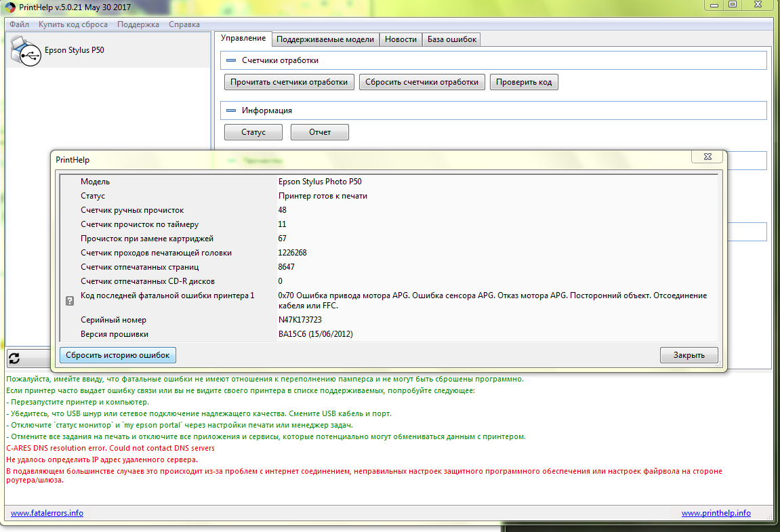Image resolution: width=780 pixels, height=532 pixels.
Task: Click the head pass count 1226268
Action: [x=293, y=253]
